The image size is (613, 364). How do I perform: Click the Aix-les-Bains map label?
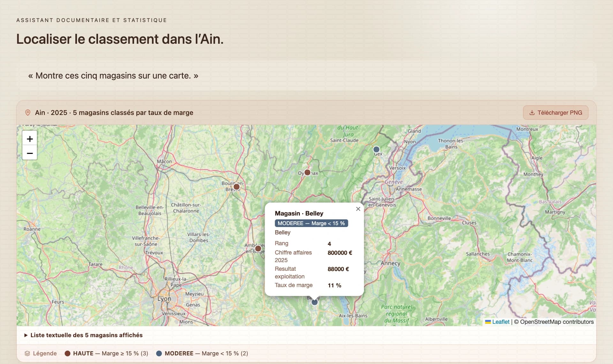tap(353, 315)
